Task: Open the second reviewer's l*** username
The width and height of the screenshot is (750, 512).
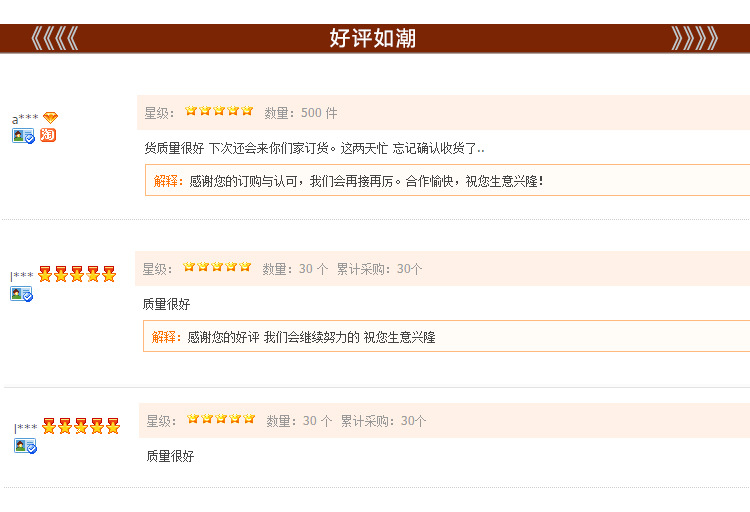Action: (22, 276)
